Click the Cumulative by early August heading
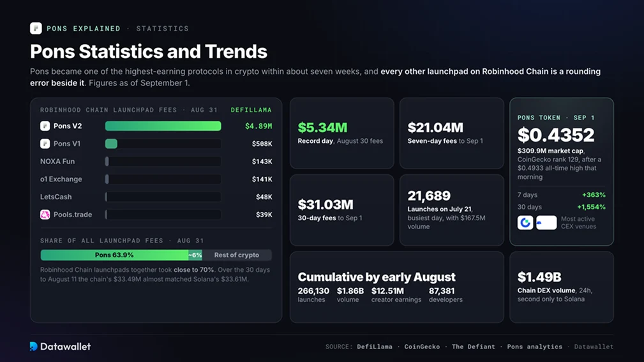This screenshot has height=362, width=644. [377, 277]
